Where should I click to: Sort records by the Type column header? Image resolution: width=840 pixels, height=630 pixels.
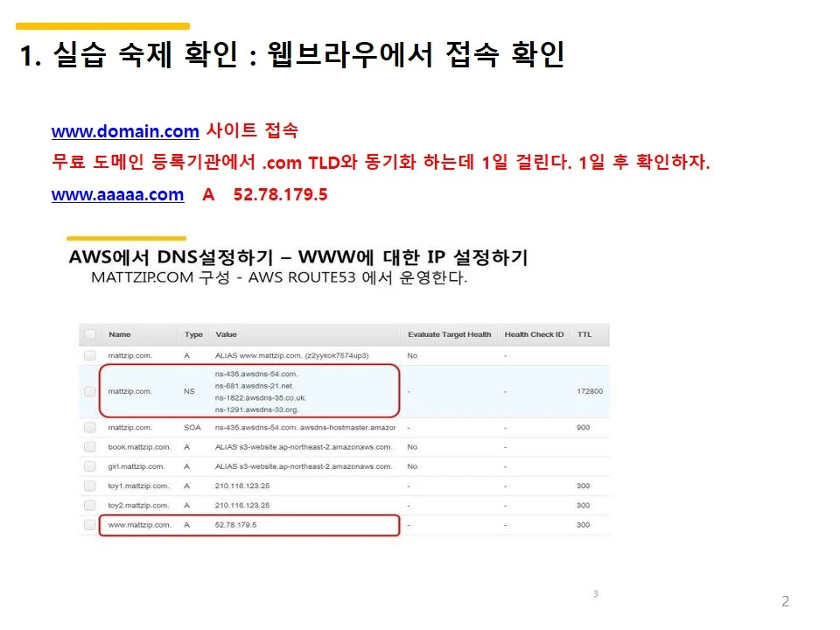pyautogui.click(x=192, y=334)
